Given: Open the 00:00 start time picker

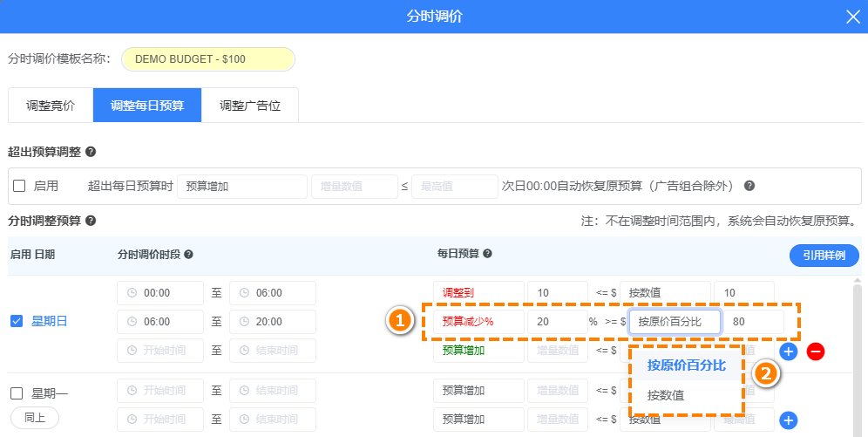Looking at the screenshot, I should click(x=160, y=293).
